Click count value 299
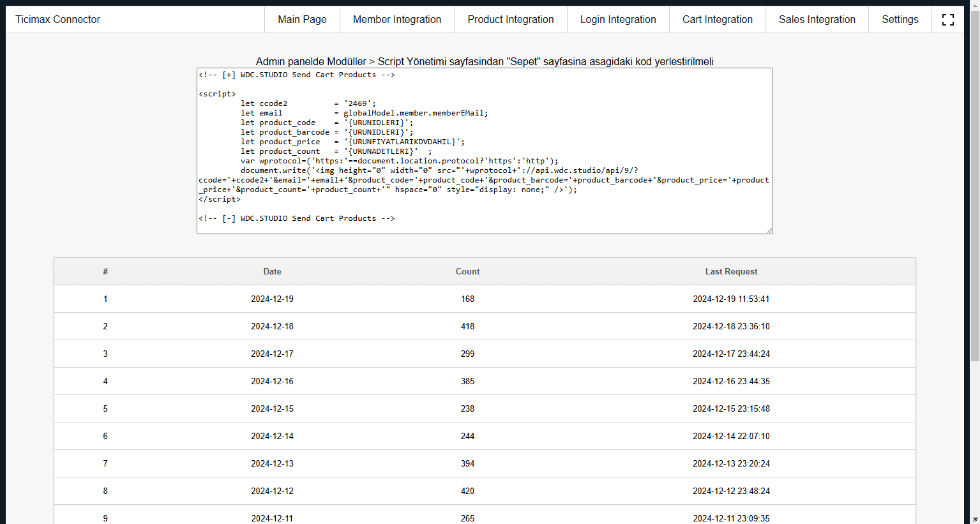Image resolution: width=980 pixels, height=524 pixels. [x=468, y=354]
